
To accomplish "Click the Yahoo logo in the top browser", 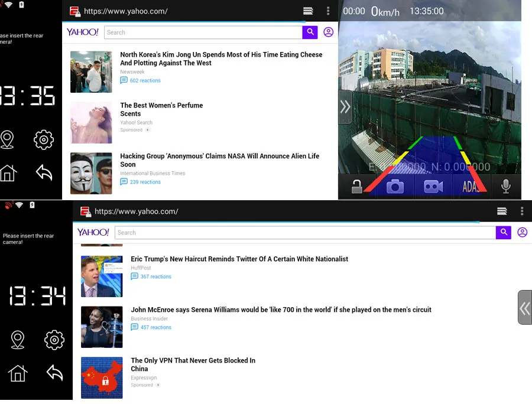I will click(x=82, y=32).
